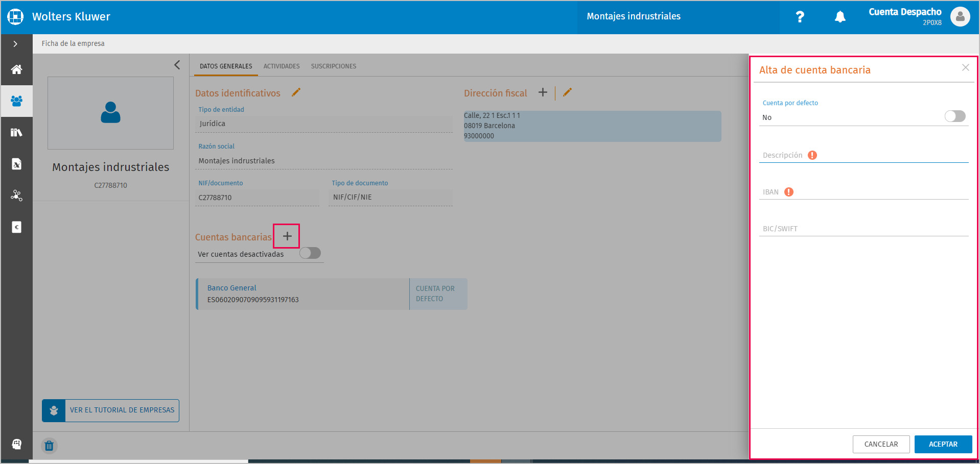Screen dimensions: 980x464
Task: Open the document icon in sidebar
Action: (16, 164)
